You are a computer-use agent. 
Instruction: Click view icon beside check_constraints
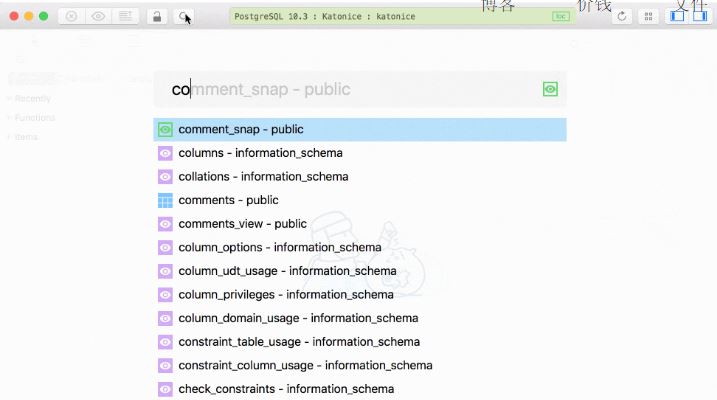(x=165, y=389)
